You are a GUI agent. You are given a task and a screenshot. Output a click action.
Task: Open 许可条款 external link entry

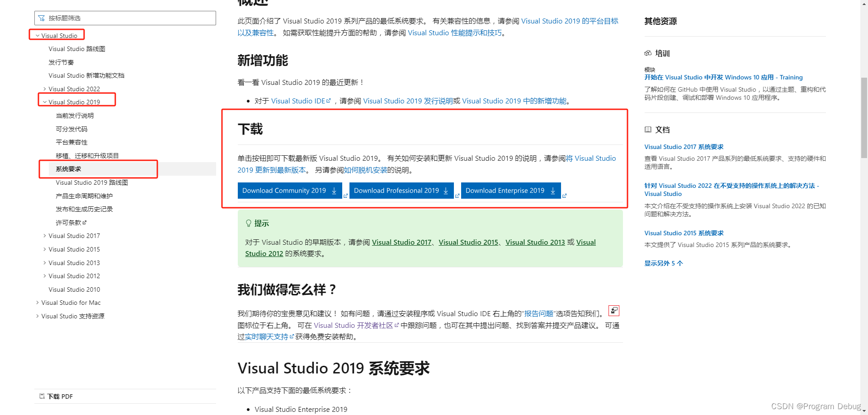coord(71,223)
